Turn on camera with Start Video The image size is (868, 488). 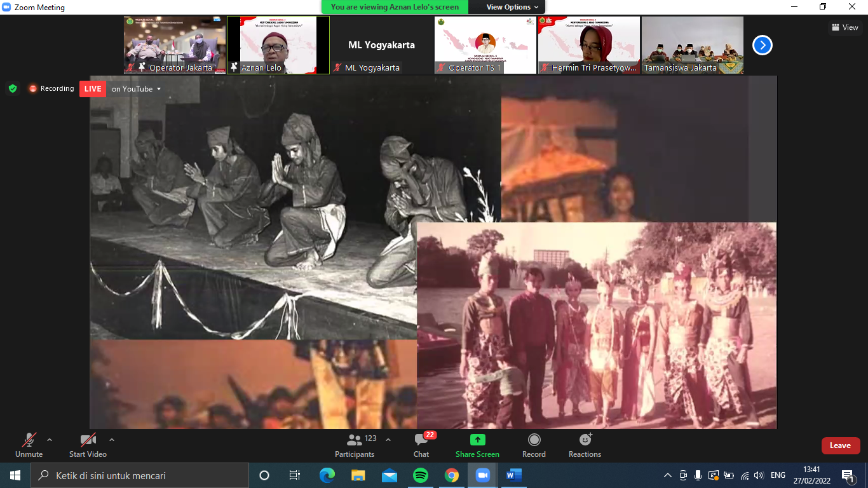88,445
